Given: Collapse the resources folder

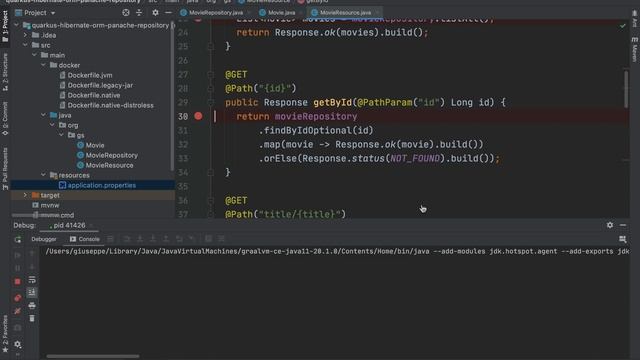Looking at the screenshot, I should [x=43, y=175].
